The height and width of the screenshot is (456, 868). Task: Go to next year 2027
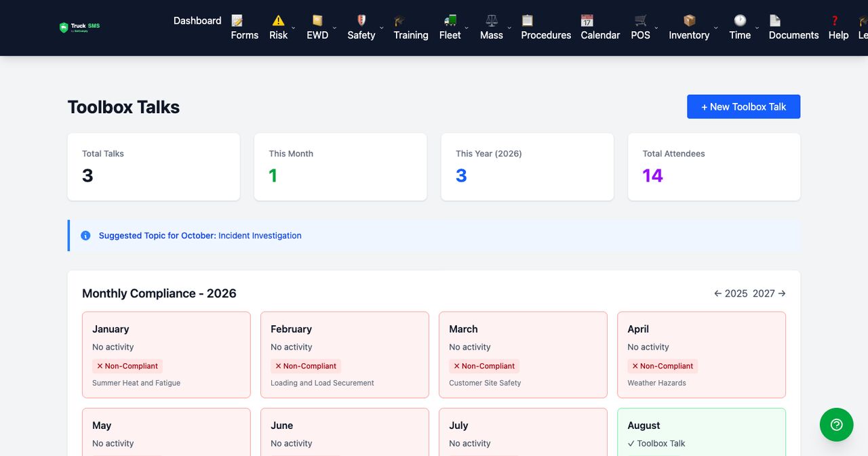coord(769,293)
